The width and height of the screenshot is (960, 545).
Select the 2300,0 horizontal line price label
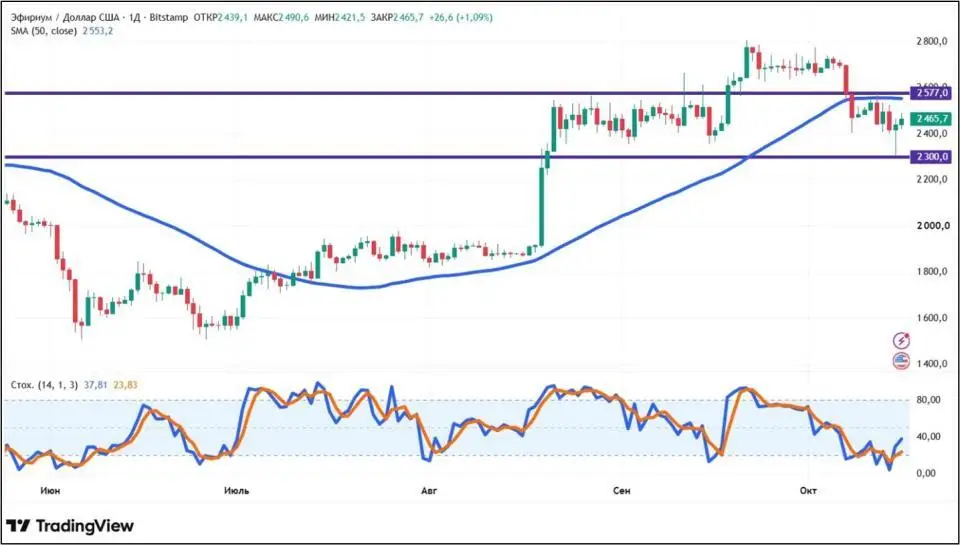point(931,157)
